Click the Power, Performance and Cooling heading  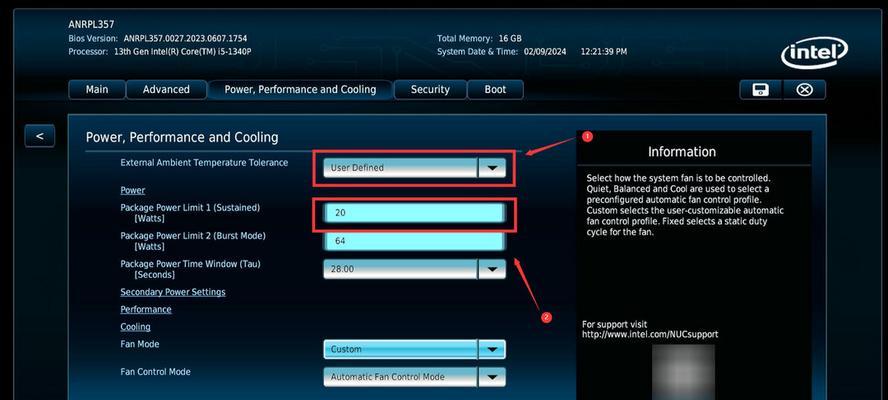pos(182,137)
